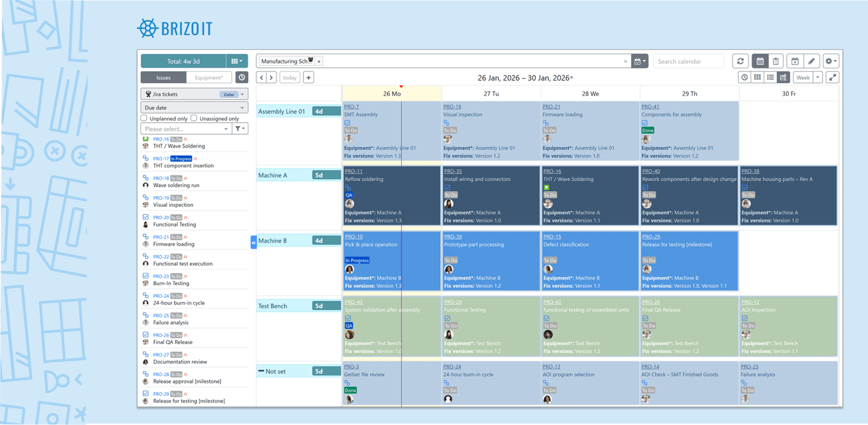Viewport: 868px width, 425px height.
Task: Check the Unassigned only checkbox
Action: point(195,118)
